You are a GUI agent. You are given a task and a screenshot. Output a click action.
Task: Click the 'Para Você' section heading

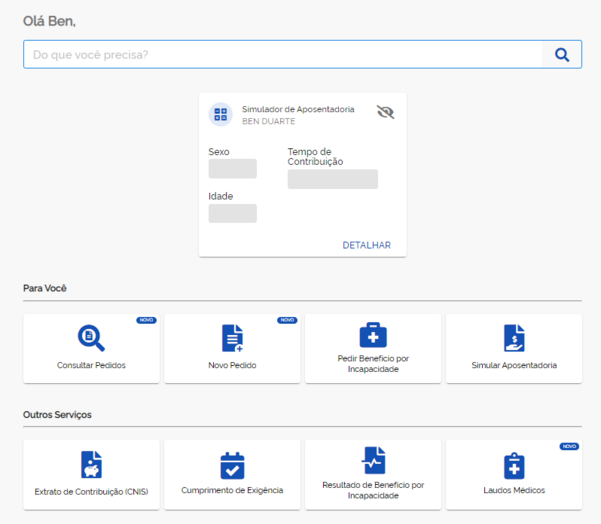pos(45,288)
